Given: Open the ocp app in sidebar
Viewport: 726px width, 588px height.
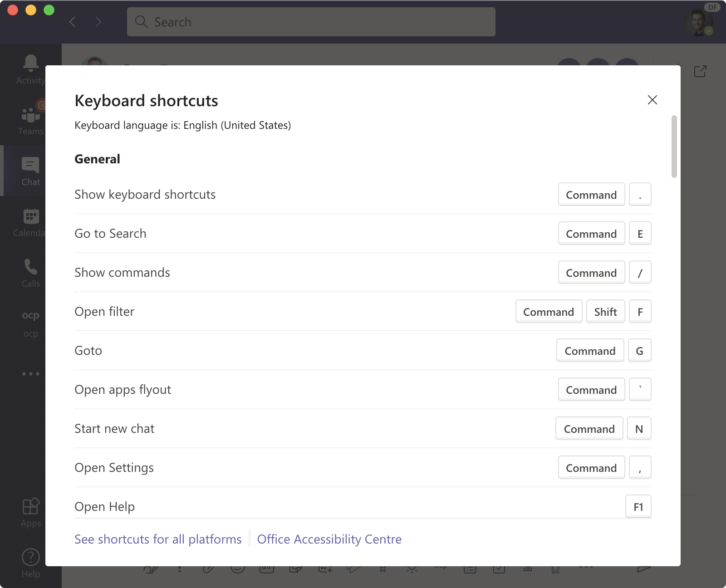Looking at the screenshot, I should click(31, 323).
